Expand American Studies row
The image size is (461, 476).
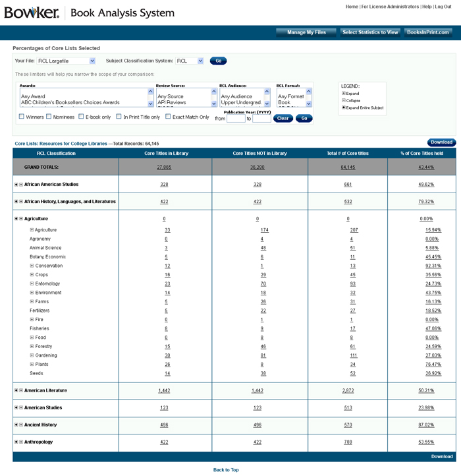pyautogui.click(x=21, y=407)
